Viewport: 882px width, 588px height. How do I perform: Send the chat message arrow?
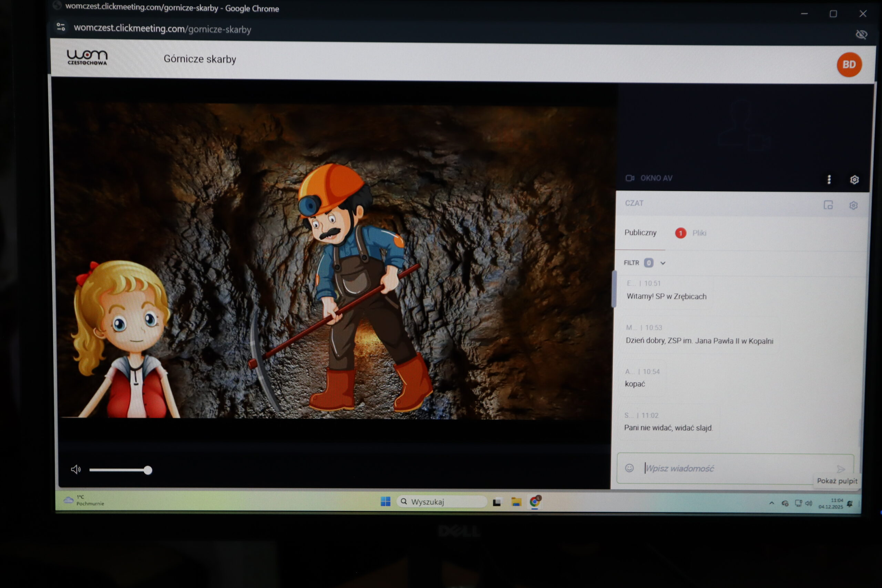pos(840,469)
